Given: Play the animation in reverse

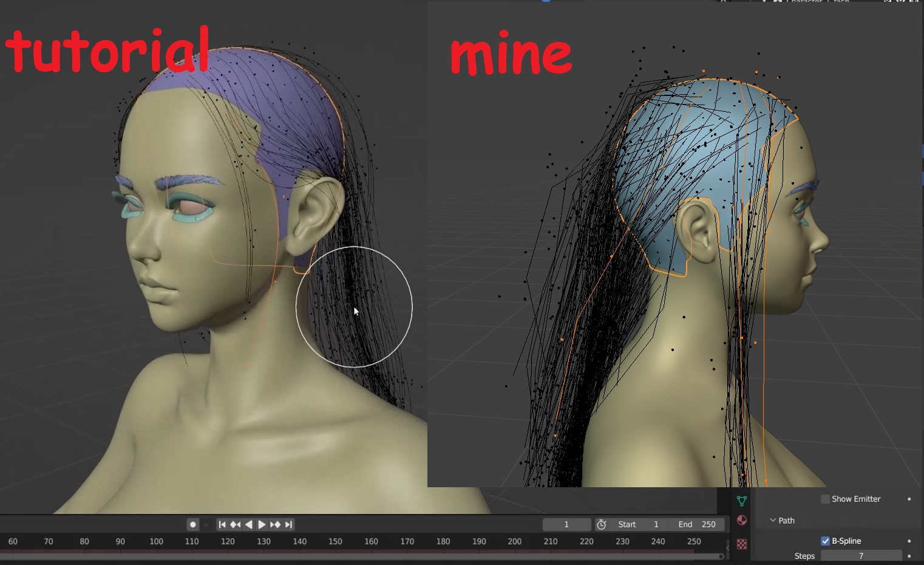Looking at the screenshot, I should [248, 524].
